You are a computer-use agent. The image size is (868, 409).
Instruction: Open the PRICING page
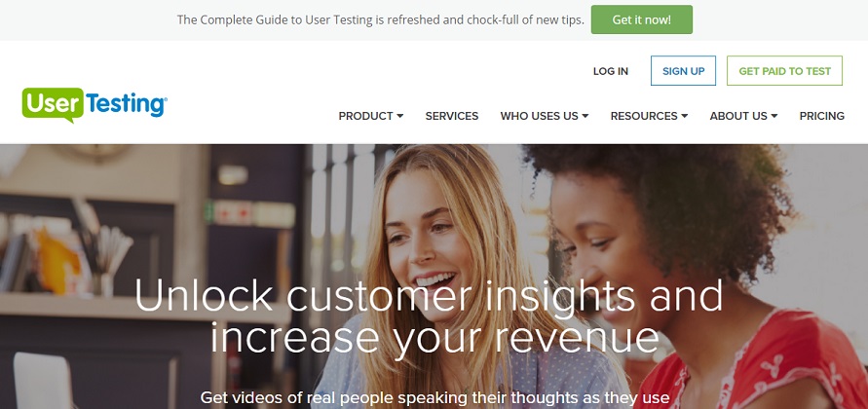[x=821, y=116]
